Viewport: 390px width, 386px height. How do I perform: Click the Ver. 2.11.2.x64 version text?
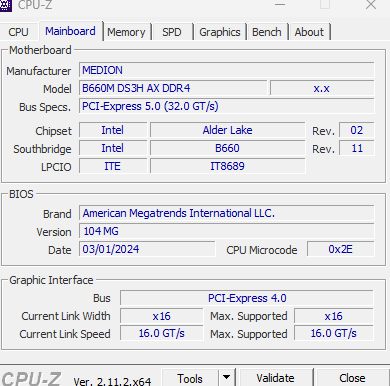pyautogui.click(x=112, y=381)
